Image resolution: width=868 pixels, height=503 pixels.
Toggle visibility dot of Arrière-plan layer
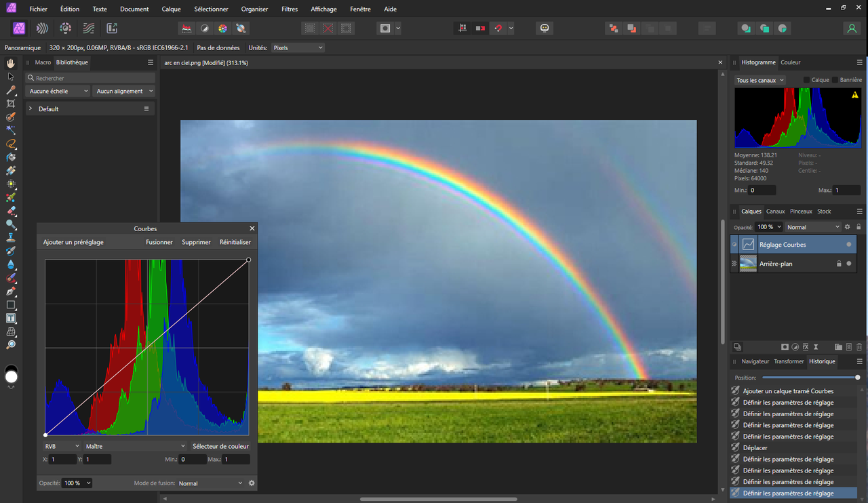click(x=849, y=264)
